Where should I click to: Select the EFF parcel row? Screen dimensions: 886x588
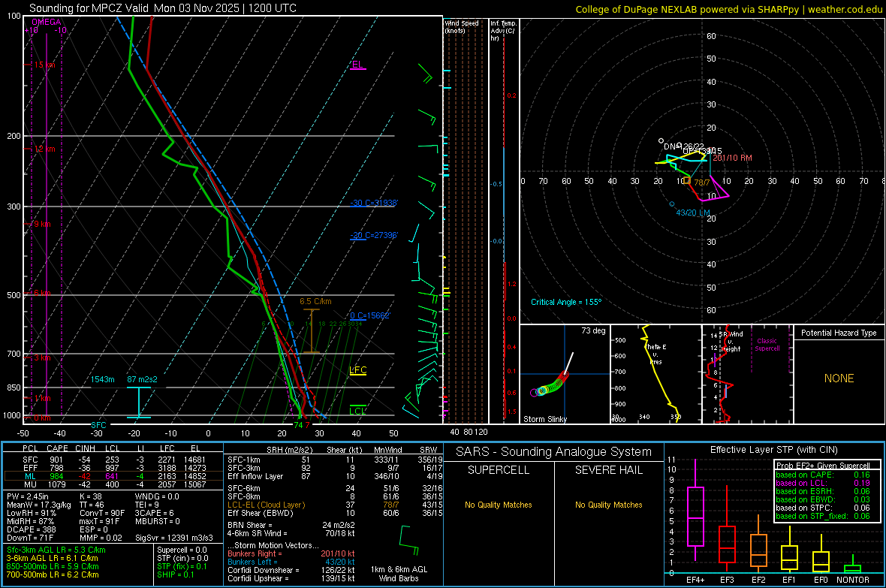[113, 468]
